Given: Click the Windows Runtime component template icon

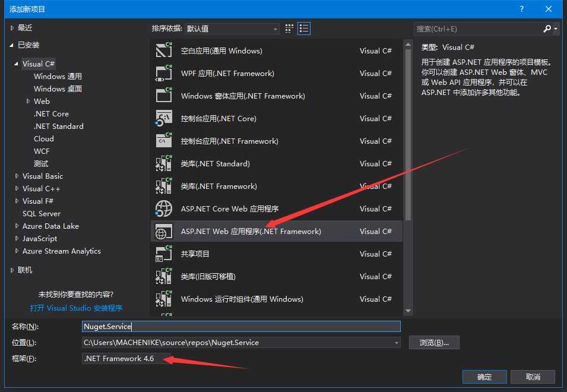Looking at the screenshot, I should coord(164,299).
